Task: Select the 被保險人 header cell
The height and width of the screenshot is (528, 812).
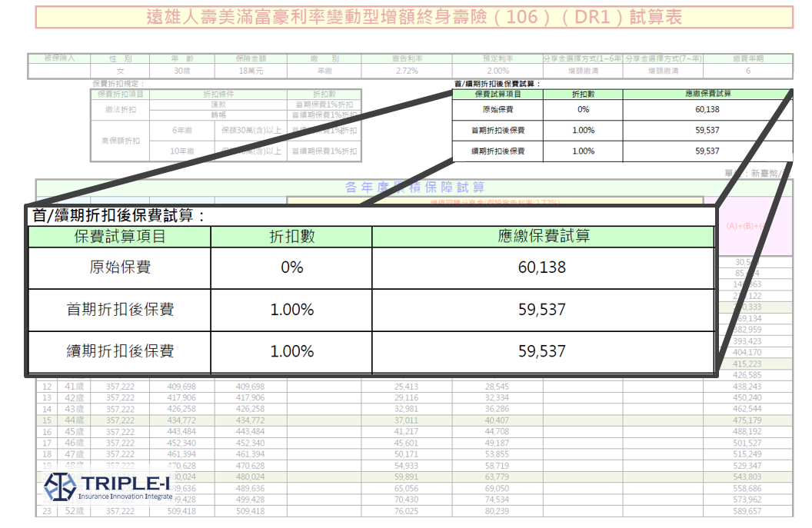Action: coord(59,58)
